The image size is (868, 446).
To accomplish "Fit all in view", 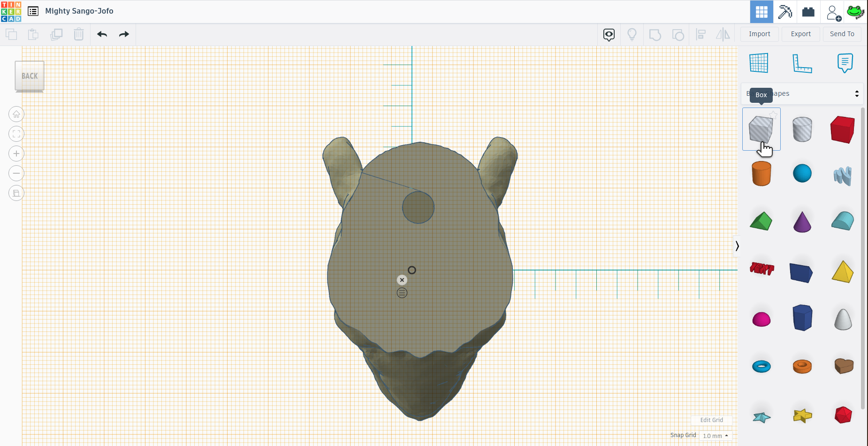I will point(16,134).
